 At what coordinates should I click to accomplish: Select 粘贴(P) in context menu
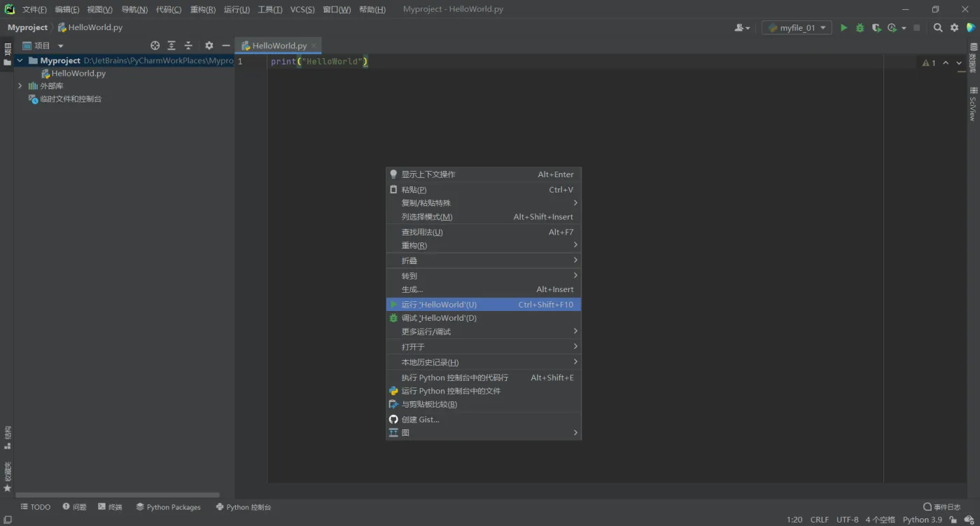pyautogui.click(x=484, y=190)
